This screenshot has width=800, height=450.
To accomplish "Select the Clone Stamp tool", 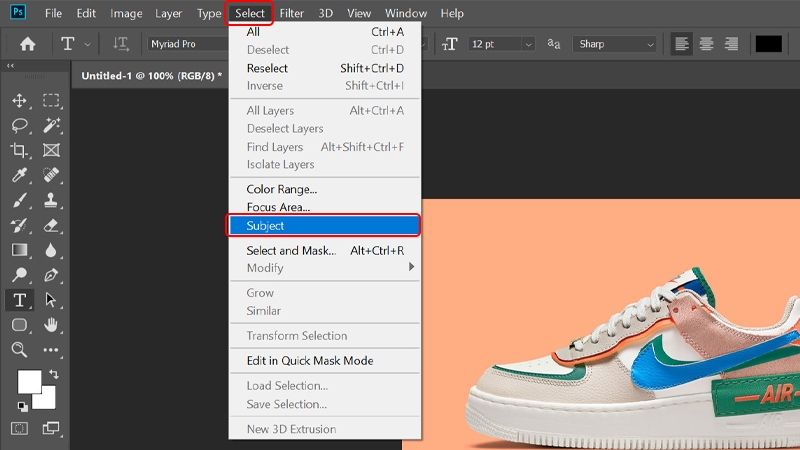I will pos(51,200).
